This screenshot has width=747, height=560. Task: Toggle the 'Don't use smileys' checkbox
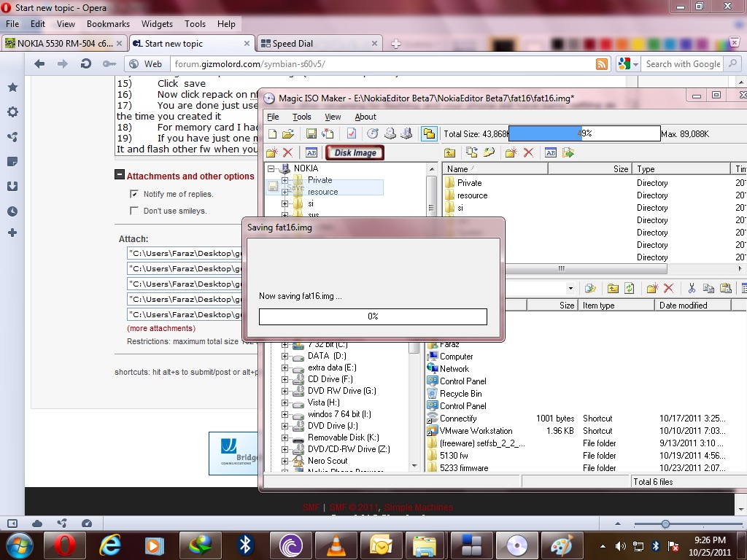coord(134,211)
